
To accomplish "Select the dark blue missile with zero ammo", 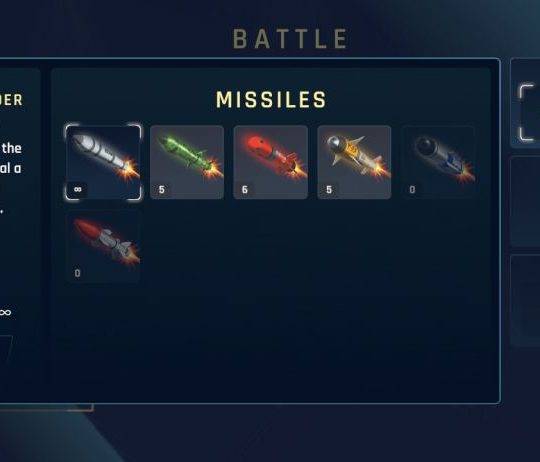I will tap(438, 162).
